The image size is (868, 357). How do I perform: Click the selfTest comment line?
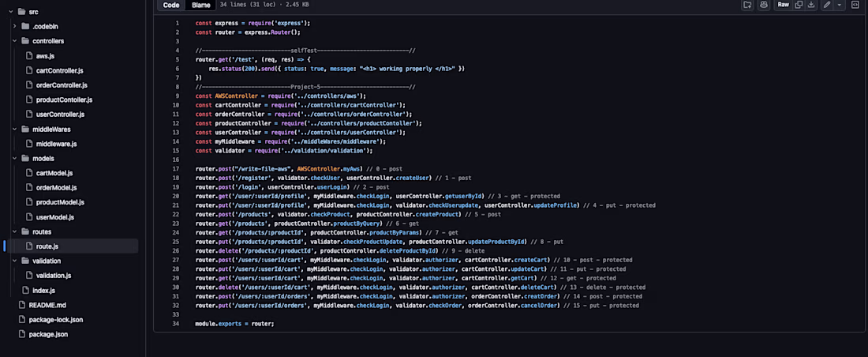(x=305, y=51)
